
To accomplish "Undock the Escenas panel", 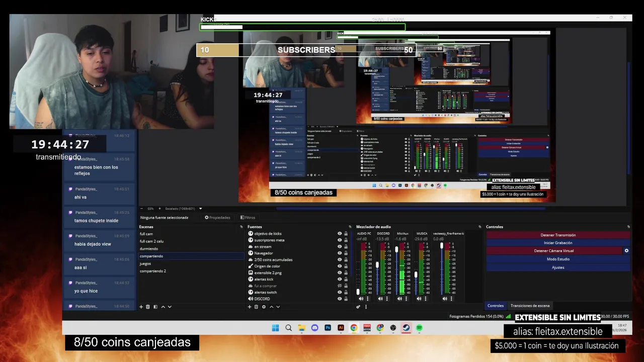I will [x=242, y=227].
